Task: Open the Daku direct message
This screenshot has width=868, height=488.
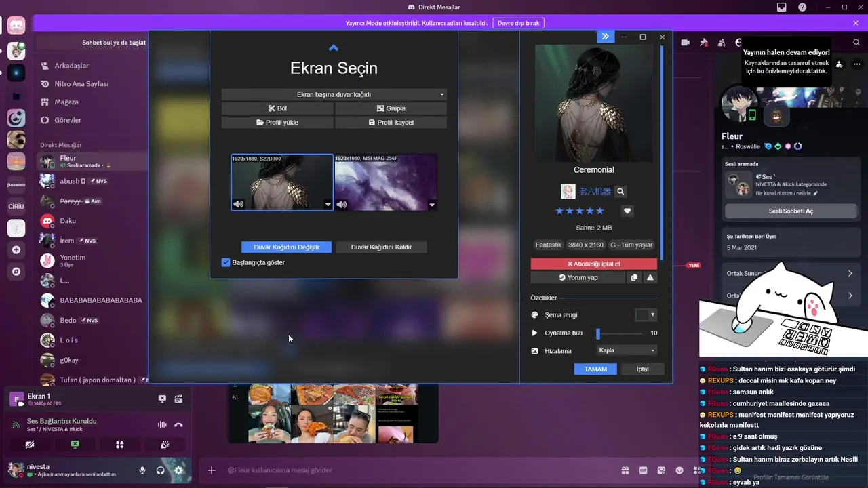Action: coord(92,221)
